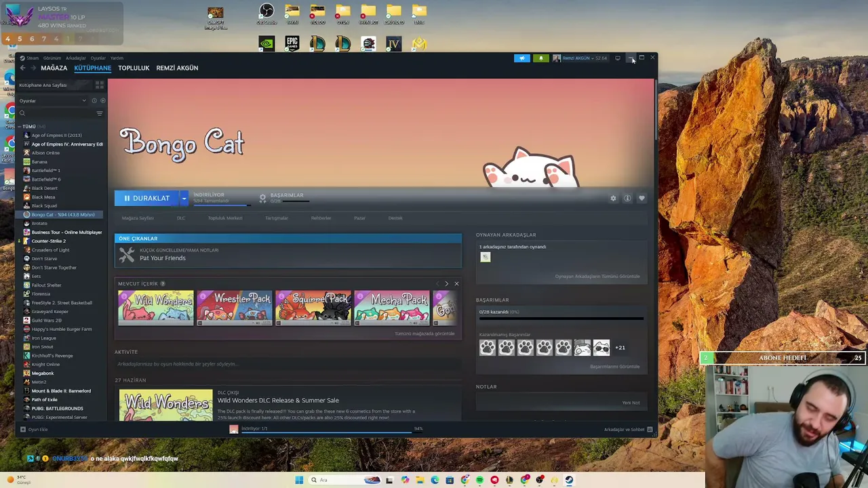Switch to the MAĞAZA tab
Viewport: 868px width, 488px height.
pos(54,68)
